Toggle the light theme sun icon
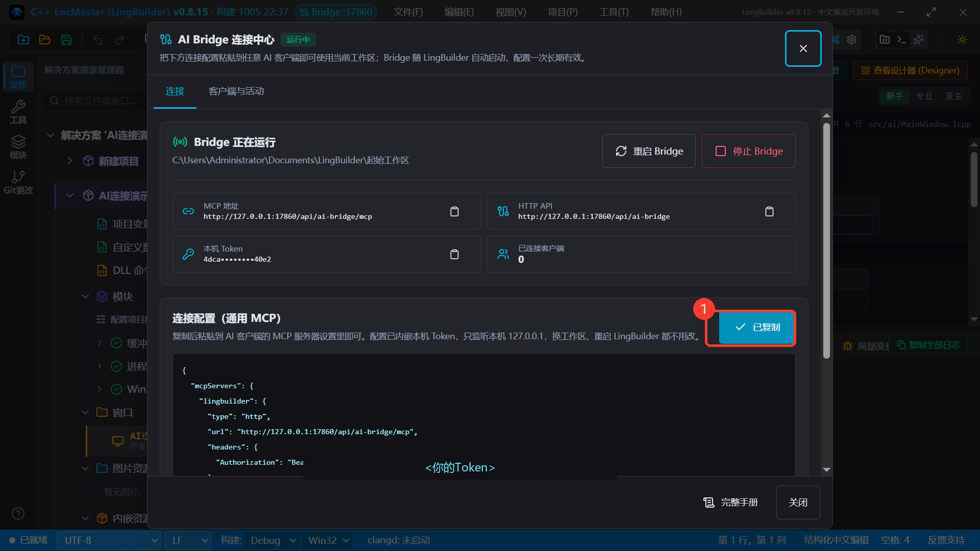The height and width of the screenshot is (551, 980). 962,40
